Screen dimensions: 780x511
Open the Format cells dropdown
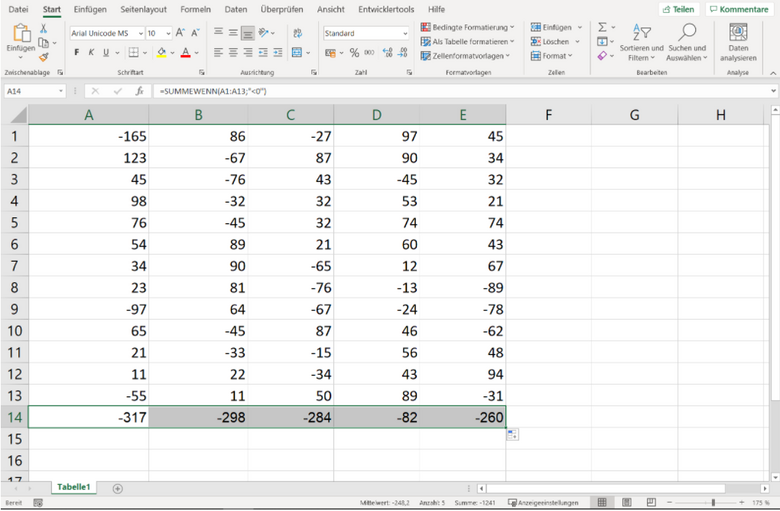coord(552,56)
